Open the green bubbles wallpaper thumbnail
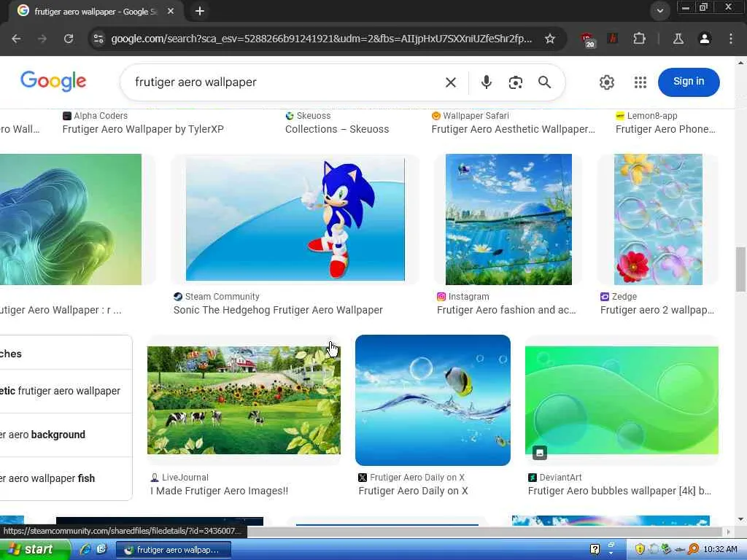 (x=622, y=400)
